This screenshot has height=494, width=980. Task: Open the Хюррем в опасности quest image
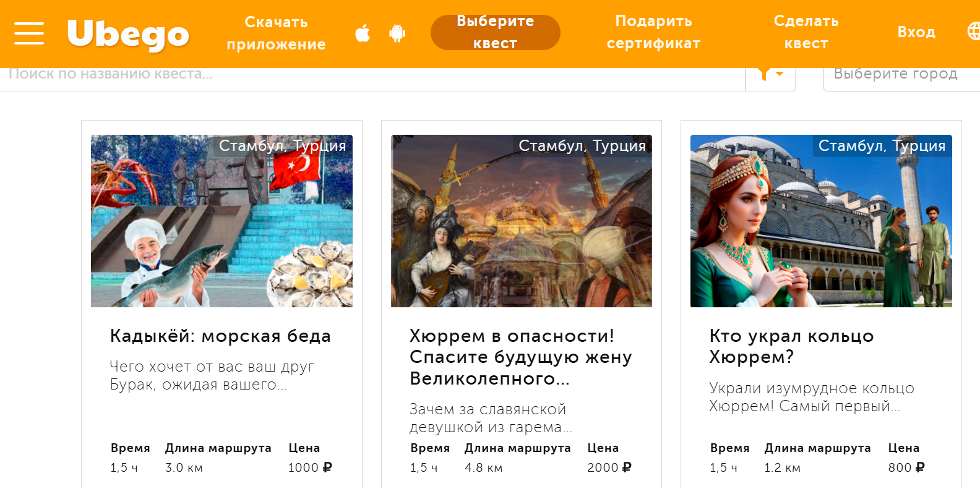point(522,221)
